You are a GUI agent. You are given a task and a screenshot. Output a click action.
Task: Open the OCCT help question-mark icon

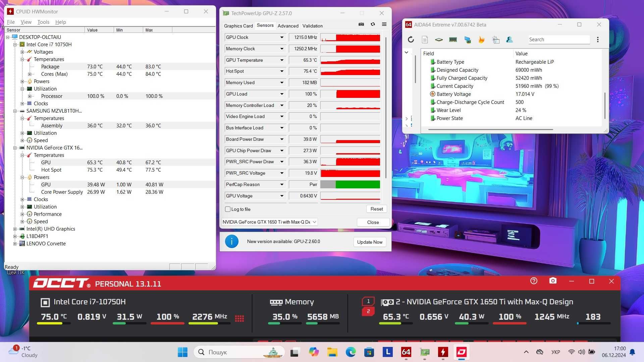click(534, 281)
